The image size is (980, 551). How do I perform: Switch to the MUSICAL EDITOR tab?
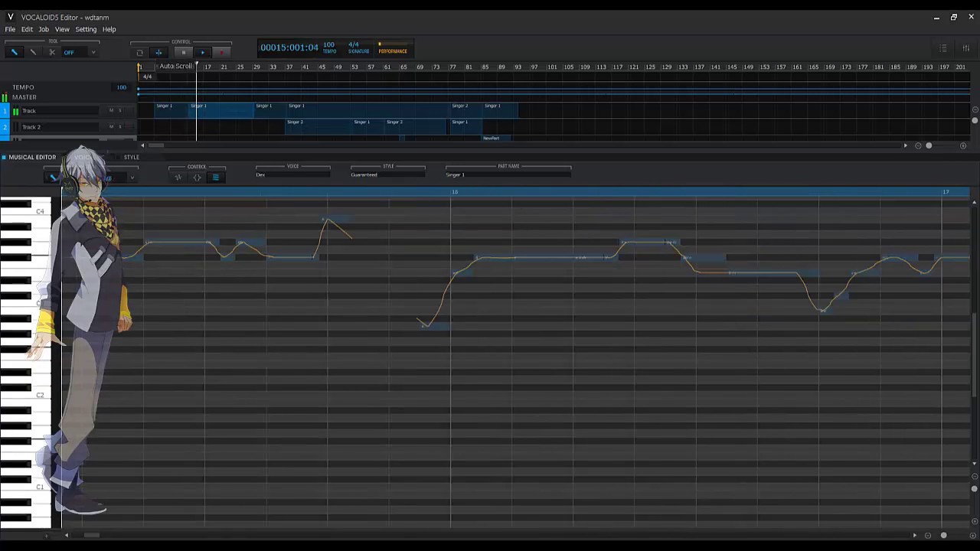point(32,157)
